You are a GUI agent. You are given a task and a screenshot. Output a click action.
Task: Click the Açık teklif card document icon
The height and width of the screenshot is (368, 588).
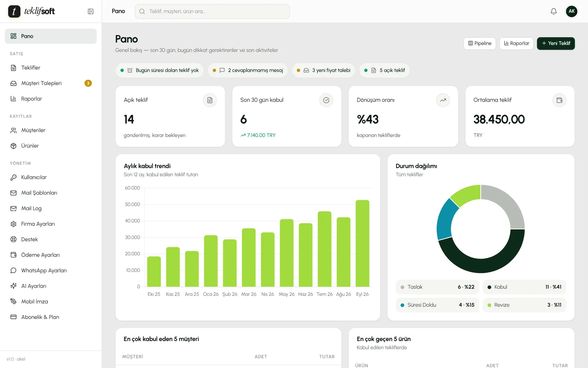click(x=210, y=100)
